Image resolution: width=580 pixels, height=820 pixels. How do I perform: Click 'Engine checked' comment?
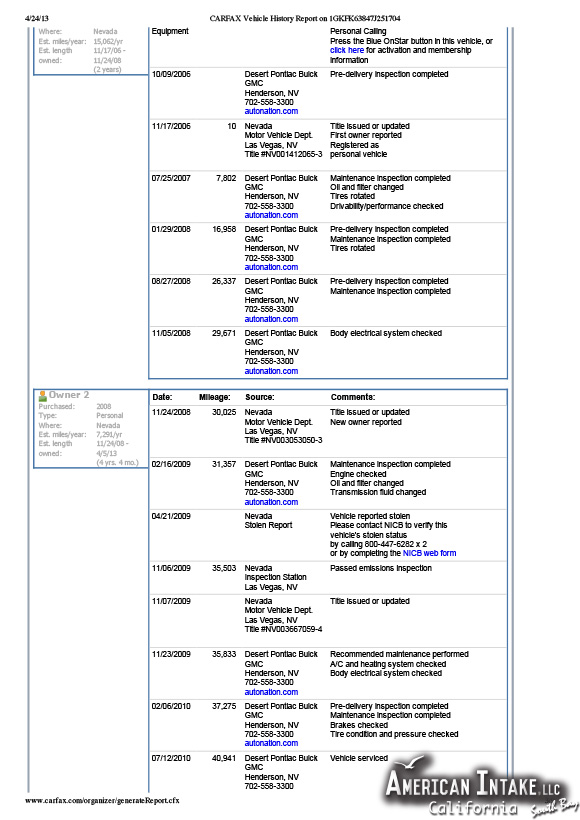point(358,474)
